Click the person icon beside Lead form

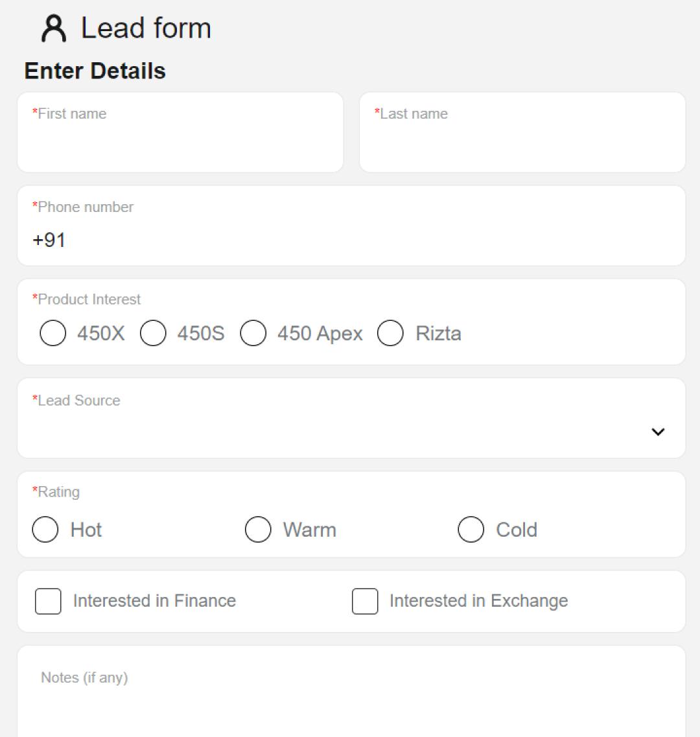click(x=54, y=29)
